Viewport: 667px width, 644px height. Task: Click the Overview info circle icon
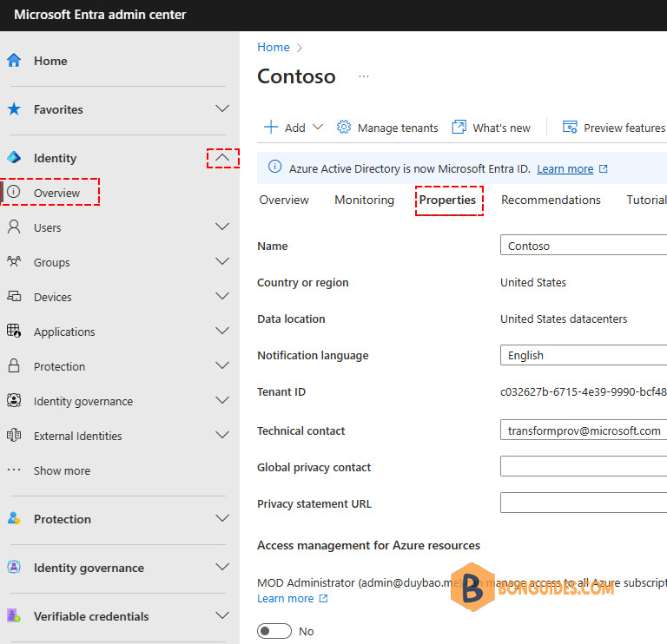tap(14, 192)
